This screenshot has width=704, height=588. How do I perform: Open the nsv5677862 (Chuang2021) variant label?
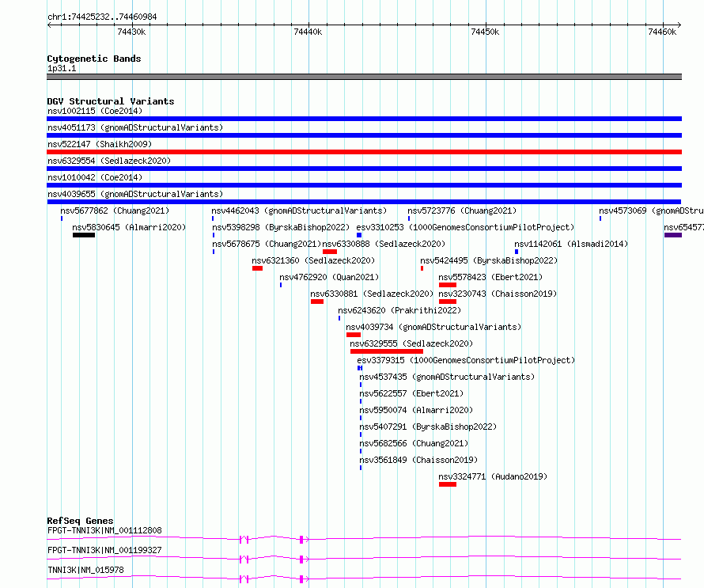tap(115, 211)
